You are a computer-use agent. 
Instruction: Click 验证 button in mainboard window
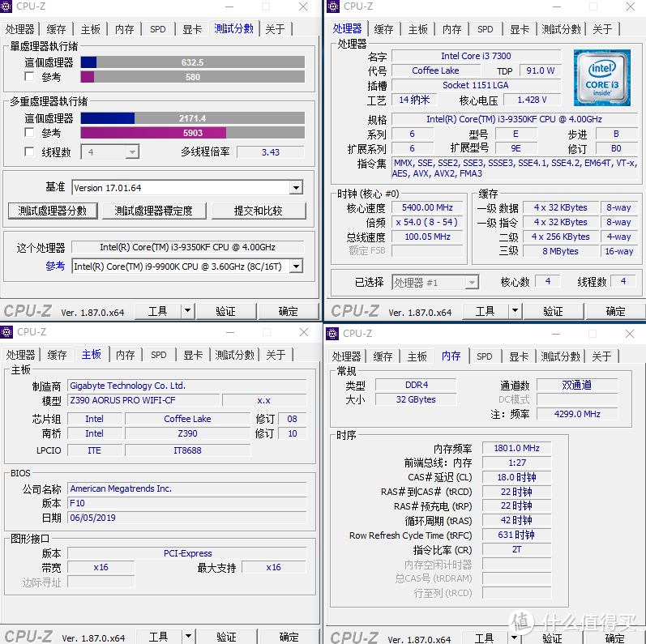click(x=227, y=637)
